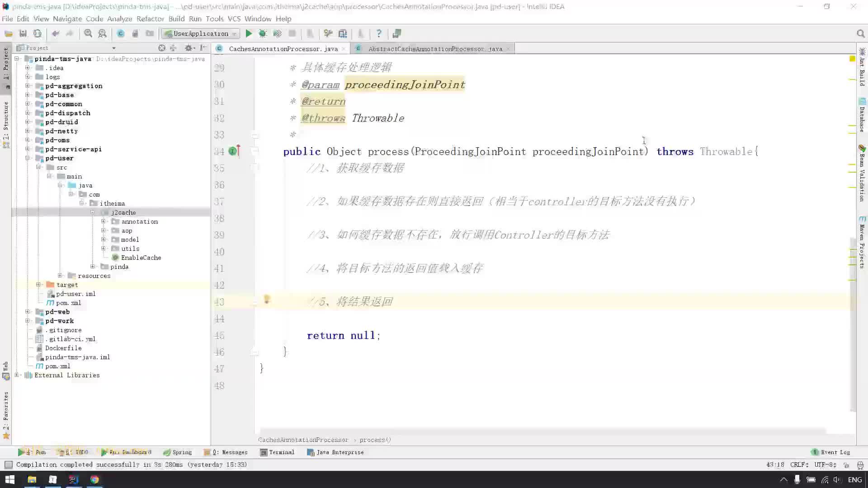This screenshot has height=488, width=868.
Task: Click the editor horizontal scrollbar
Action: point(542,431)
